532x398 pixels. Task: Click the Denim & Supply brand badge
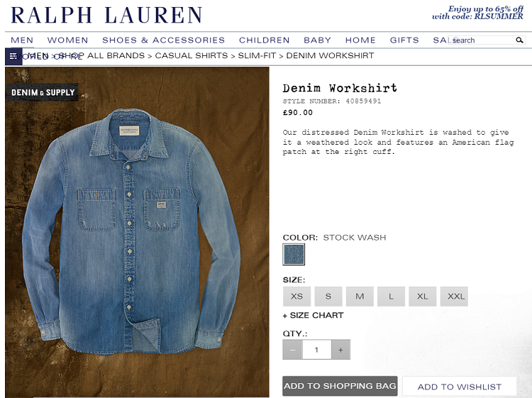click(43, 92)
